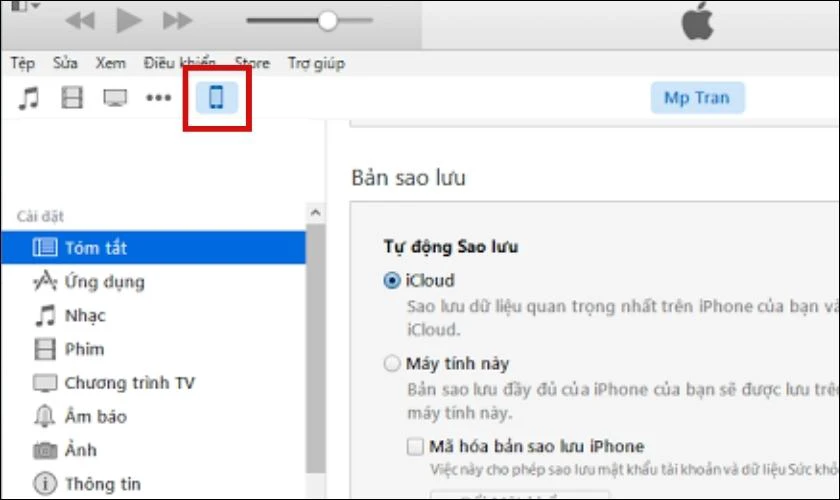Click the Bản sao lưu heading
The width and height of the screenshot is (840, 500).
pos(408,178)
